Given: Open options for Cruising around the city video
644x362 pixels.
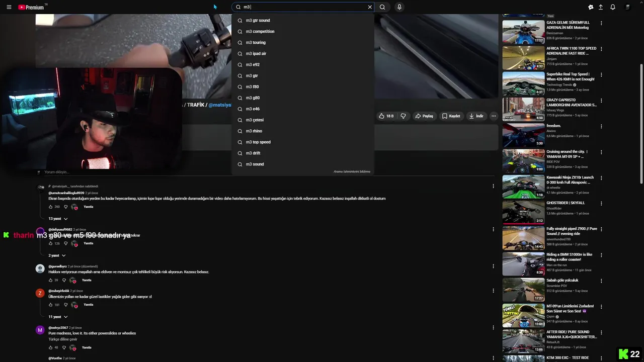Looking at the screenshot, I should pyautogui.click(x=601, y=152).
